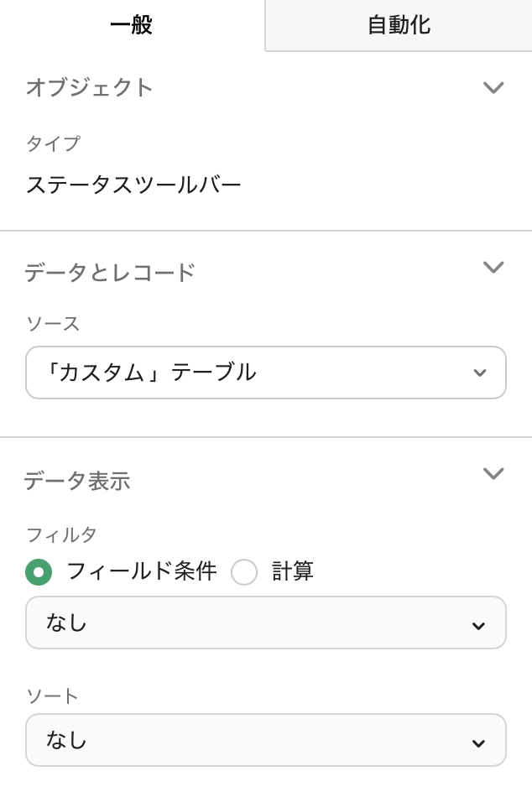Collapse the データとレコード section chevron

[x=494, y=267]
